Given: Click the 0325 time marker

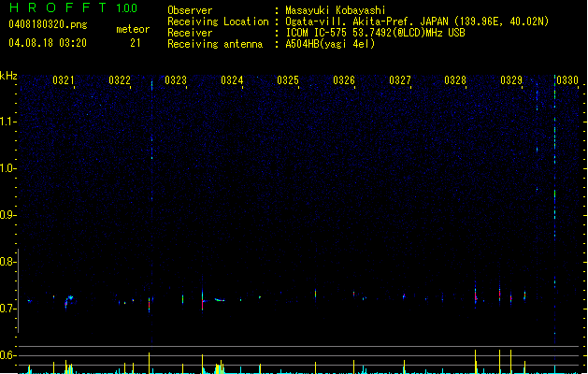Looking at the screenshot, I should [288, 80].
